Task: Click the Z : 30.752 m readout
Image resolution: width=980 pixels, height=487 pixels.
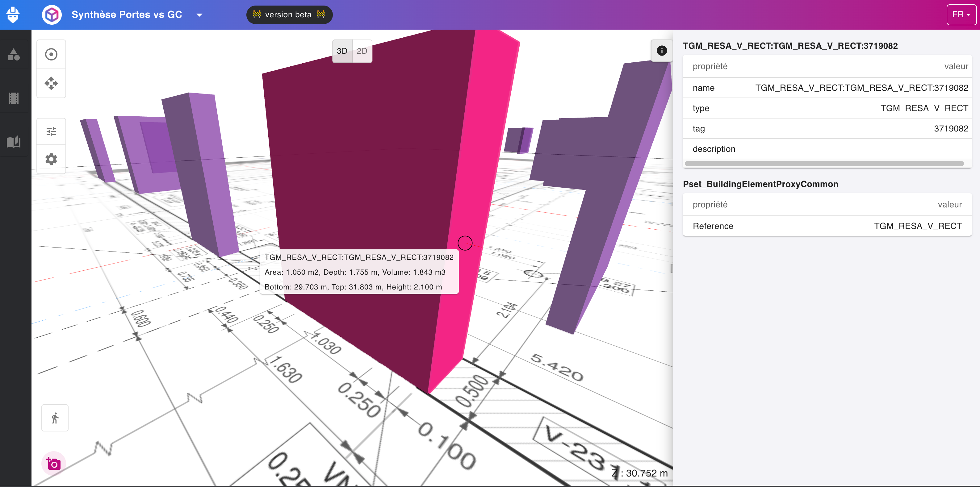Action: pos(639,473)
